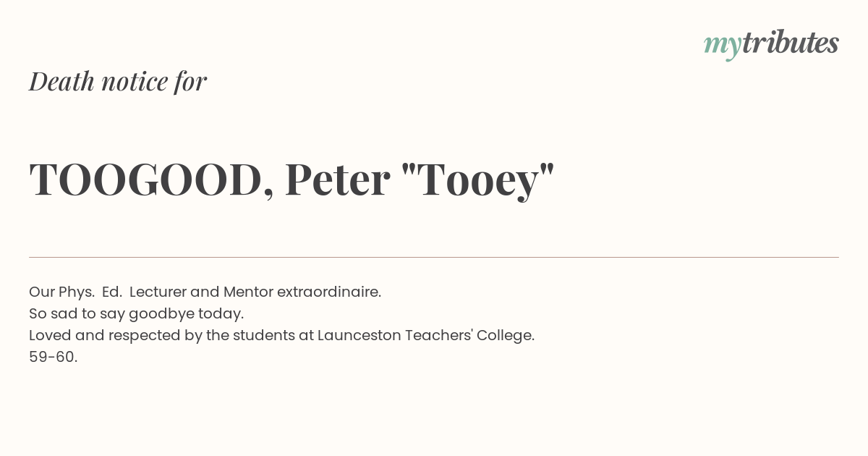Click "Launceston Teachers' College" in the notice
Screen dimensions: 868x456
(x=426, y=336)
